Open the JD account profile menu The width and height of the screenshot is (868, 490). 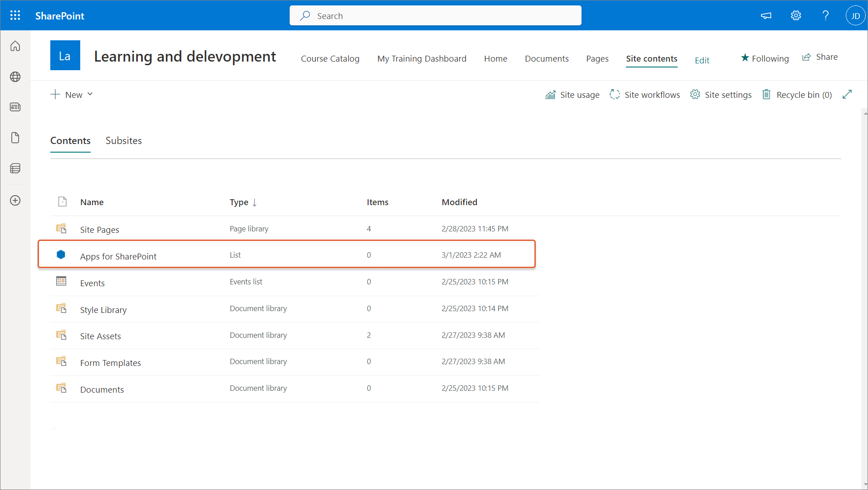(855, 15)
